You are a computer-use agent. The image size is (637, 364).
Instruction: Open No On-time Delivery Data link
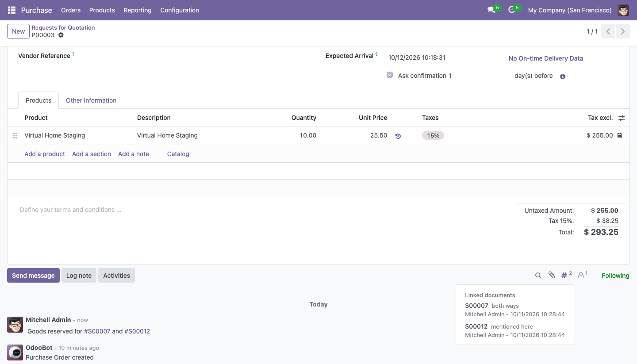click(x=546, y=58)
